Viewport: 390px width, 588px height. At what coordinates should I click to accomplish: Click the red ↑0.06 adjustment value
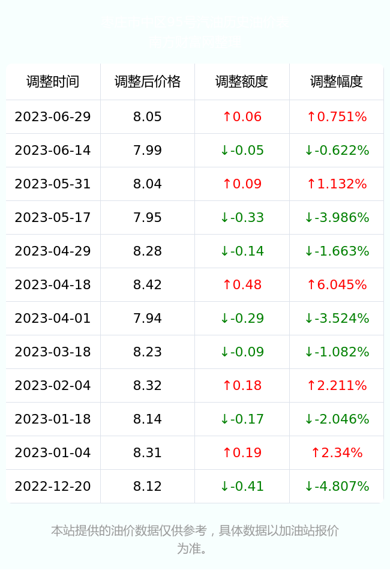coord(242,116)
